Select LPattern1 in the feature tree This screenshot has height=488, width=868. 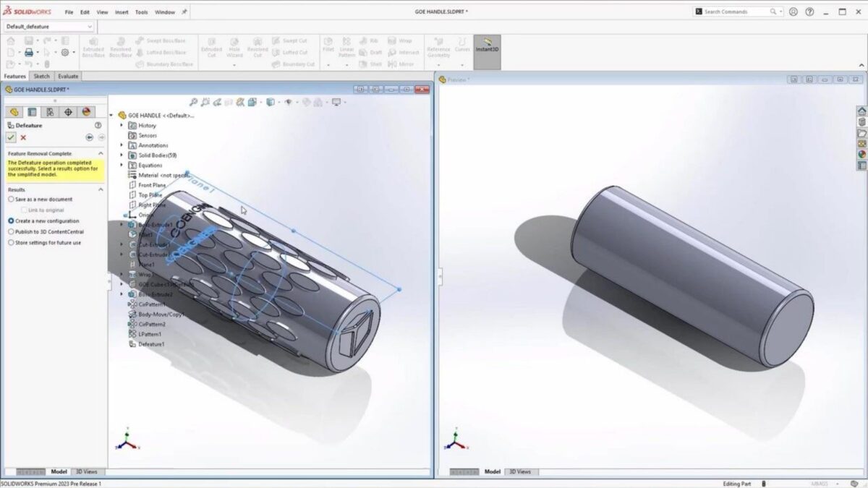pos(150,334)
